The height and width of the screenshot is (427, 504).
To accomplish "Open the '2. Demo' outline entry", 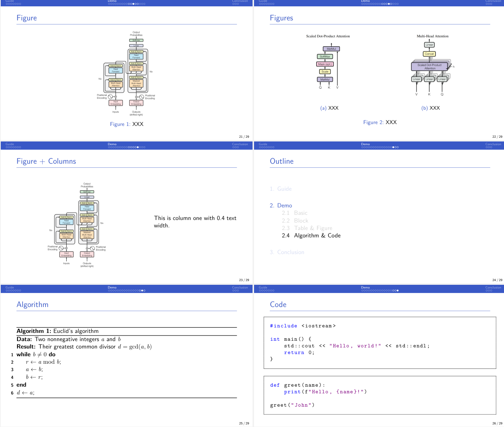I will point(281,206).
